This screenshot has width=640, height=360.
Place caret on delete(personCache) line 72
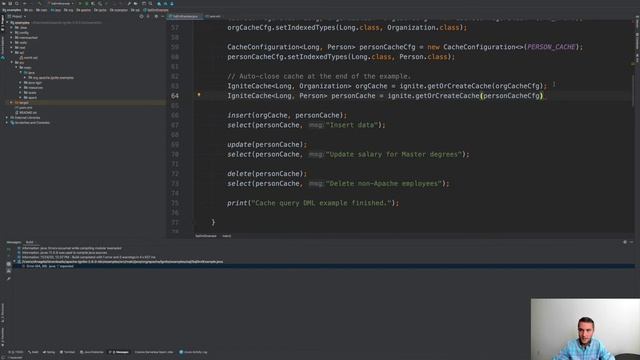point(267,174)
